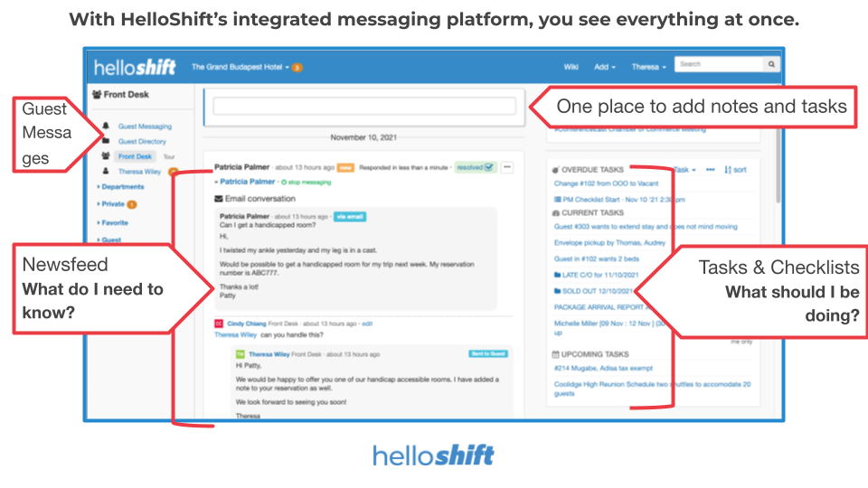Expand the Guest section in sidebar

tap(109, 239)
